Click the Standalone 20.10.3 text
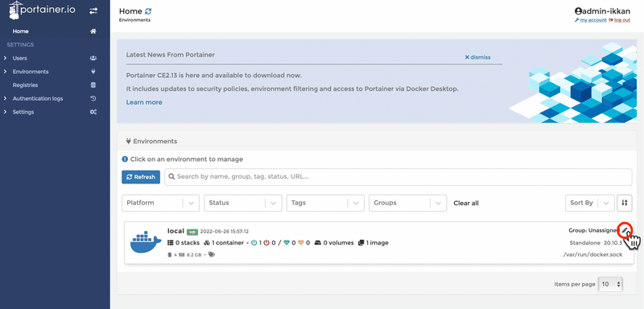This screenshot has height=309, width=644. [x=596, y=243]
